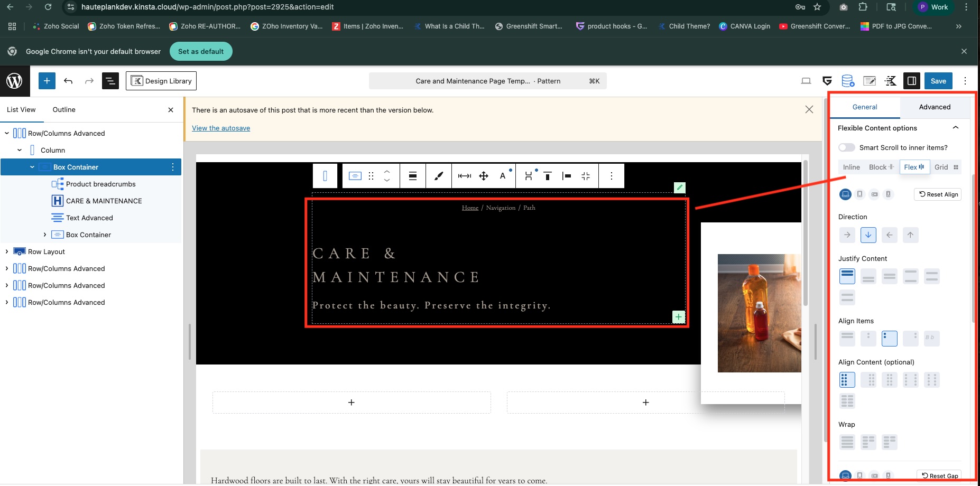Set direction to column reverse up arrow

910,235
